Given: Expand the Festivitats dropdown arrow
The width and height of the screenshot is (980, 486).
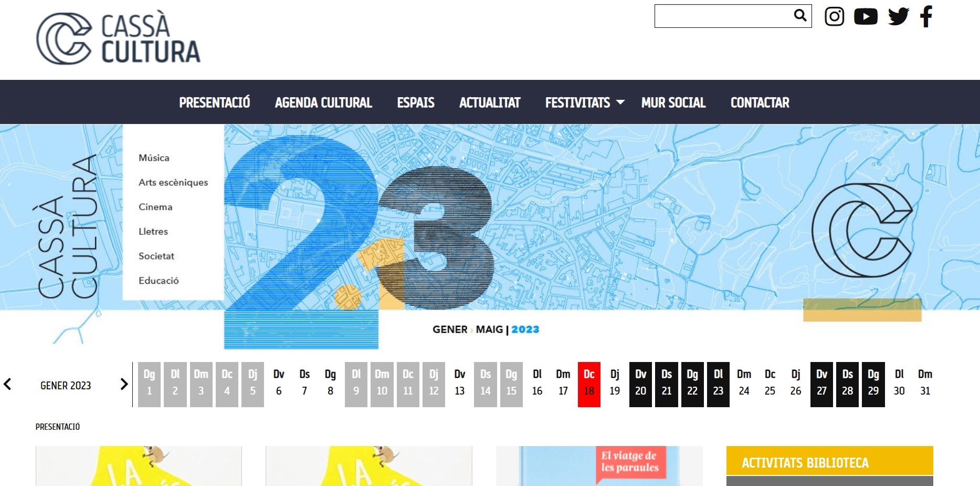Looking at the screenshot, I should (620, 102).
